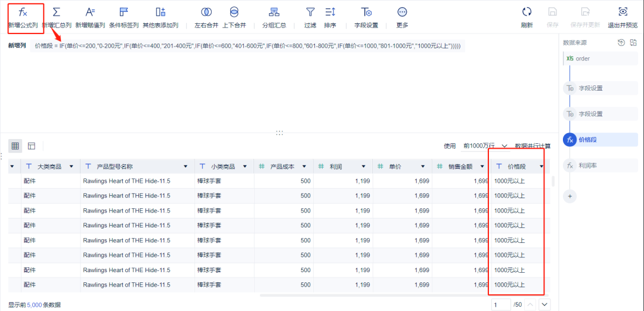Click first row 500 product cost cell
Screen dimensions: 644x311
[x=283, y=181]
